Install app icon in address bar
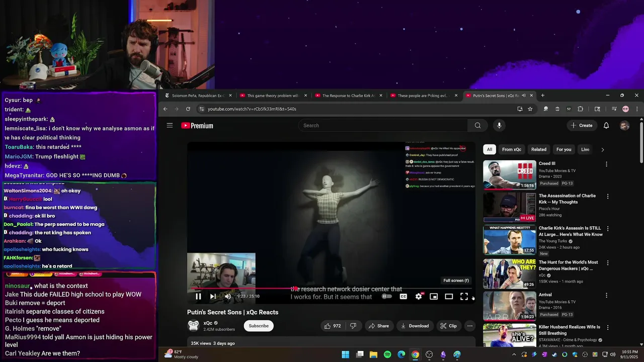Screen dimensions: 644x362 point(520,109)
